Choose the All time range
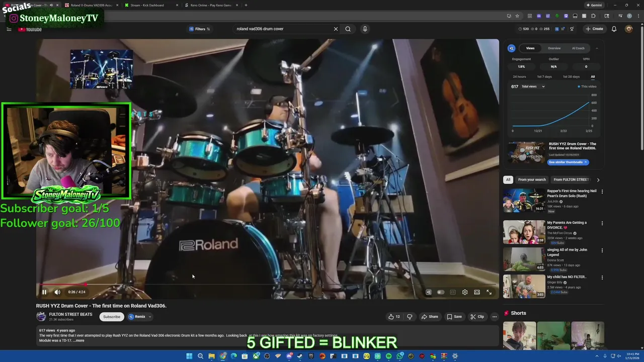The width and height of the screenshot is (644, 362). (593, 76)
